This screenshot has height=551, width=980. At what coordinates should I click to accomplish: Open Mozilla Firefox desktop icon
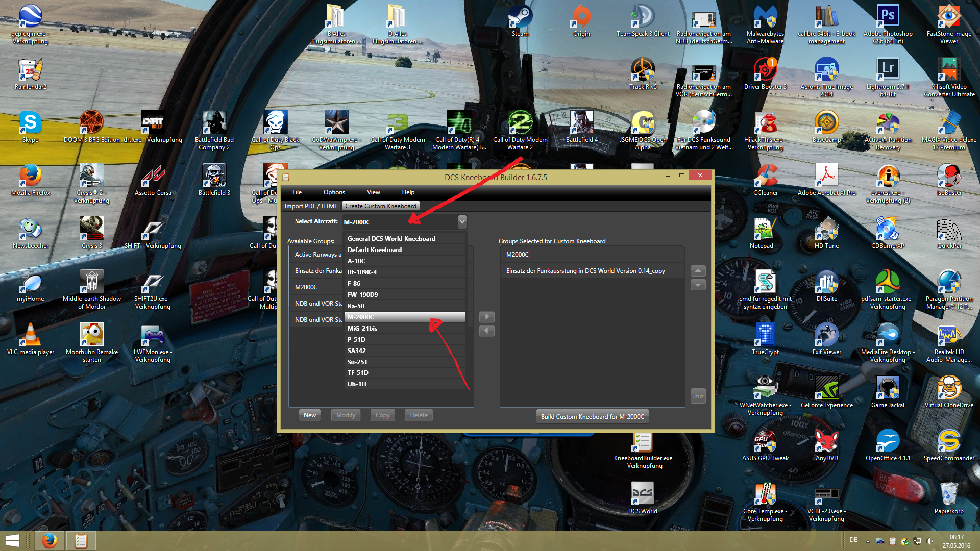[x=30, y=180]
